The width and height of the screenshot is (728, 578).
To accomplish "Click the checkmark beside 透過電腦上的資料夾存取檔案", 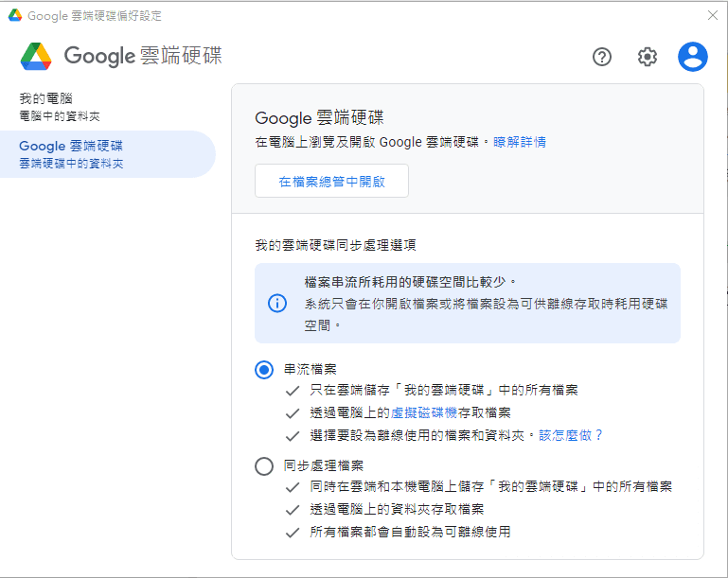I will [x=293, y=509].
